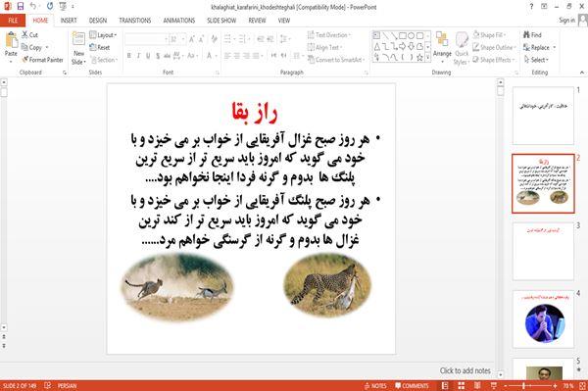Image resolution: width=588 pixels, height=391 pixels.
Task: Select slide 4 thumbnail with man photo
Action: [543, 319]
